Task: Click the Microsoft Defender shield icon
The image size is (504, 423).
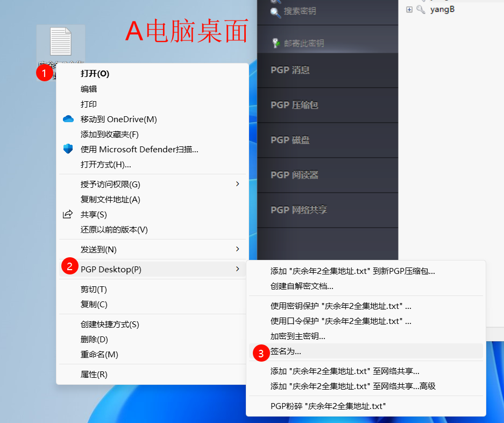Action: point(68,149)
